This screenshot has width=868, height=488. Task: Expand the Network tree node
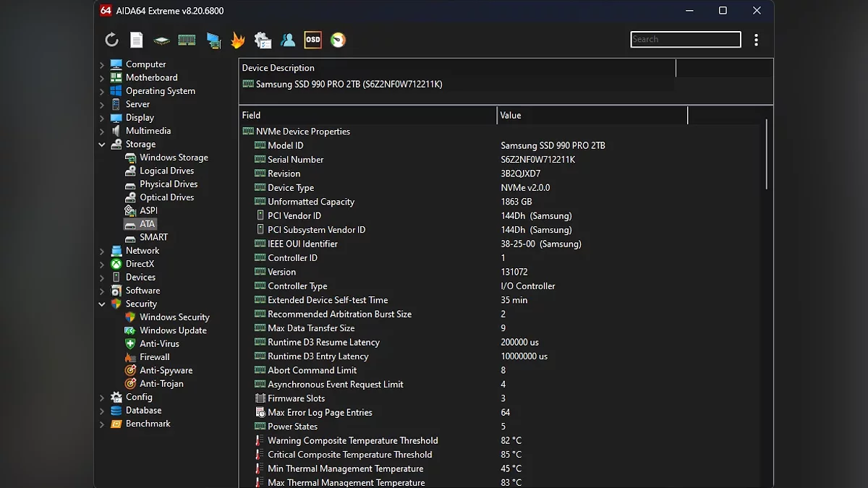pyautogui.click(x=102, y=251)
